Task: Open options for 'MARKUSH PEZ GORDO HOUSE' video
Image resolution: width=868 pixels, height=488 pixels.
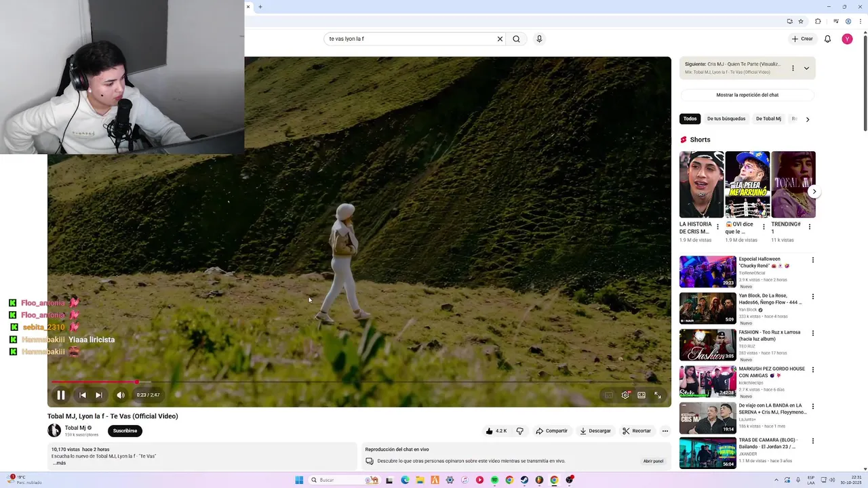Action: [x=812, y=370]
